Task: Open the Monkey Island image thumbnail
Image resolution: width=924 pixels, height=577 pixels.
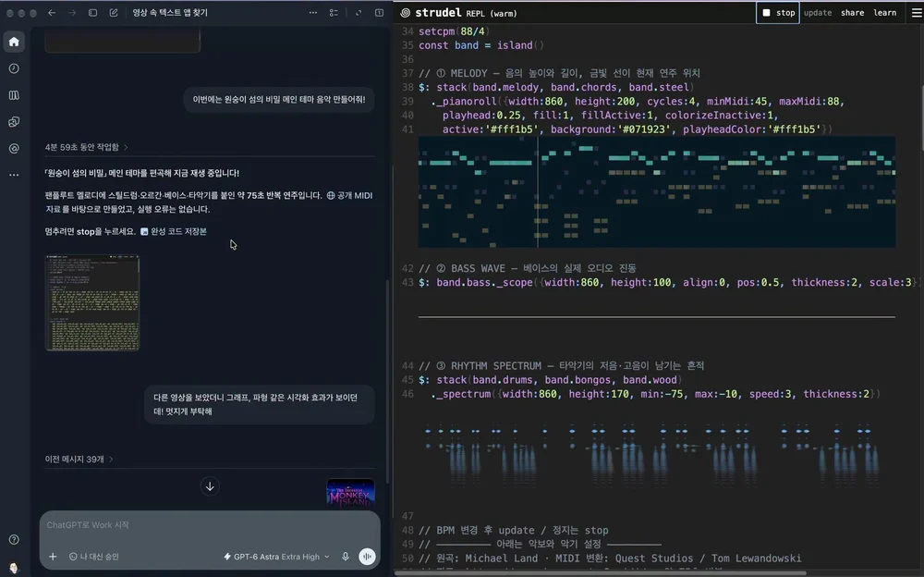Action: 350,493
